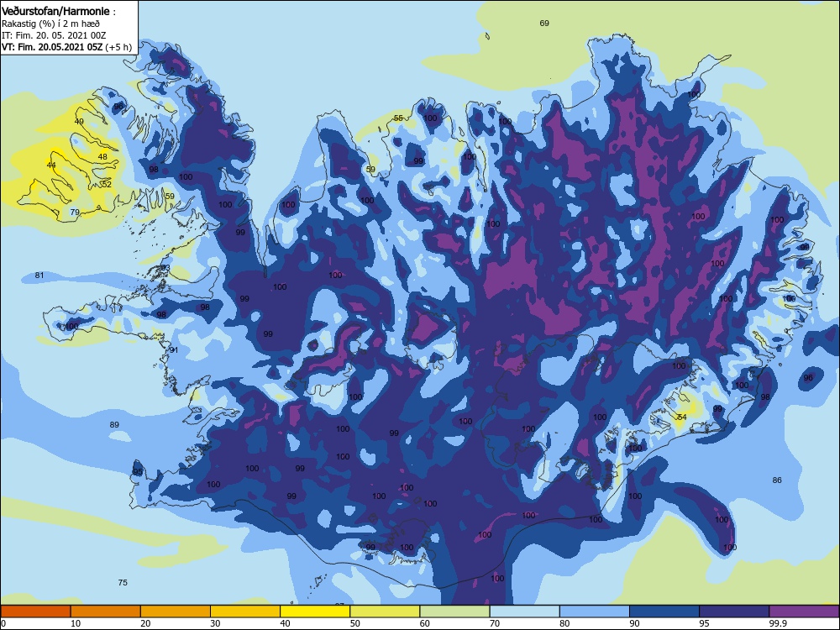Click the '49' value in the Westfjords
This screenshot has width=840, height=630.
tap(79, 122)
